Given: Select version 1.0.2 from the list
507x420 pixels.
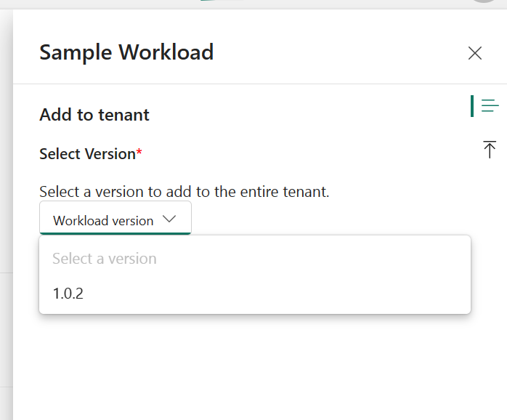Looking at the screenshot, I should coord(68,294).
